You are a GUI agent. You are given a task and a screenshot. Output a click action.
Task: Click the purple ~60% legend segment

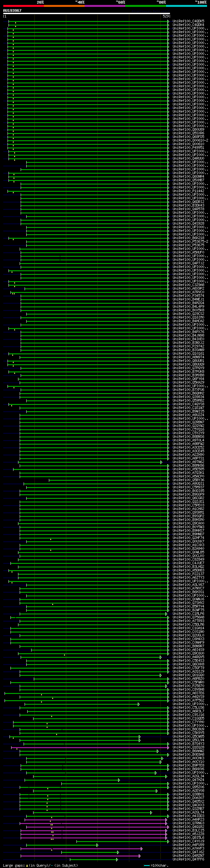105,6
